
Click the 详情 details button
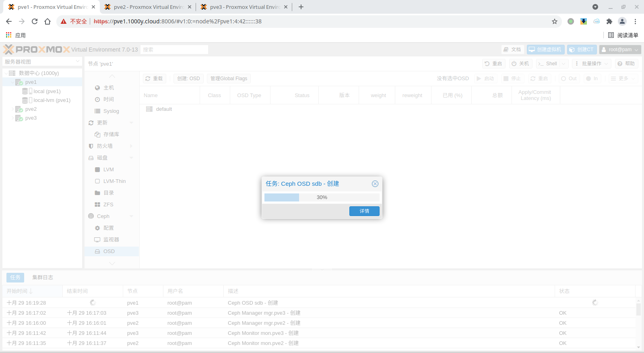364,211
